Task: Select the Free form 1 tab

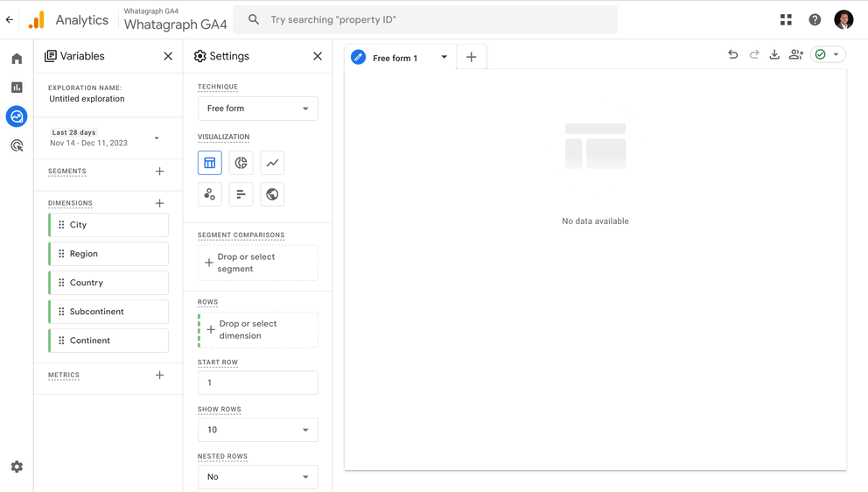Action: [x=401, y=57]
